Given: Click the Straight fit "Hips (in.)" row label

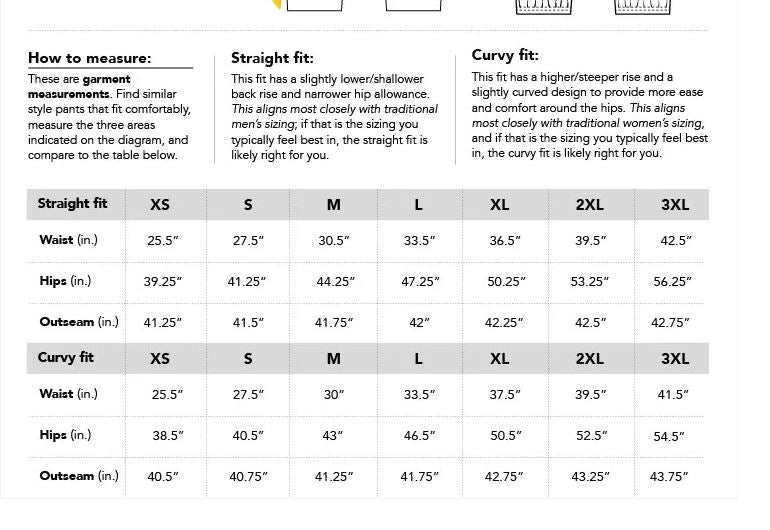Looking at the screenshot, I should click(65, 281).
